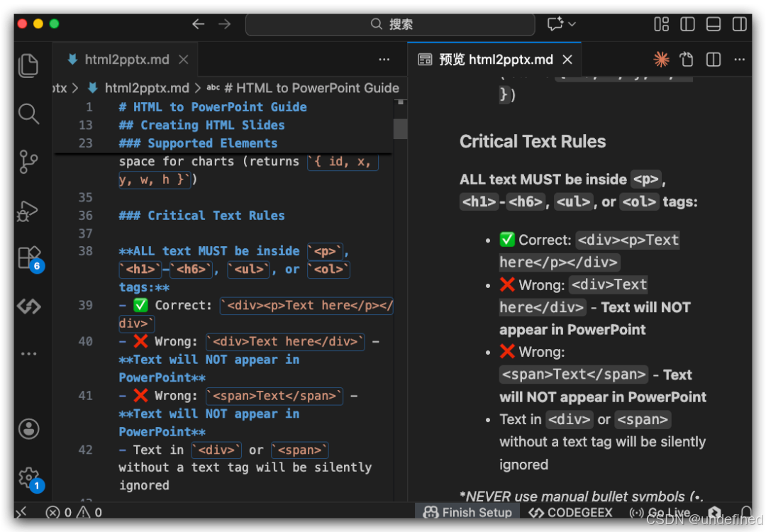Go back with the left arrow
This screenshot has height=532, width=766.
tap(198, 24)
